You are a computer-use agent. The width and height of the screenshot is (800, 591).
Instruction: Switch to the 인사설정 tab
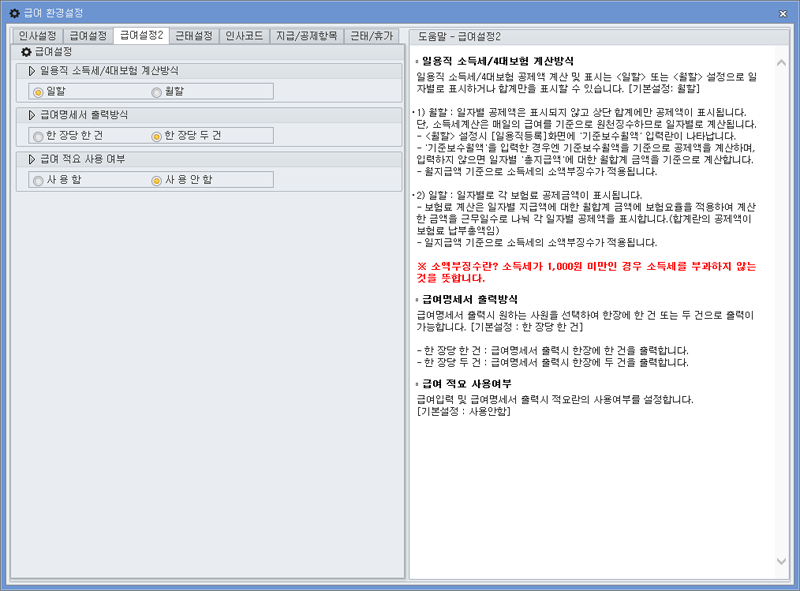tap(37, 30)
